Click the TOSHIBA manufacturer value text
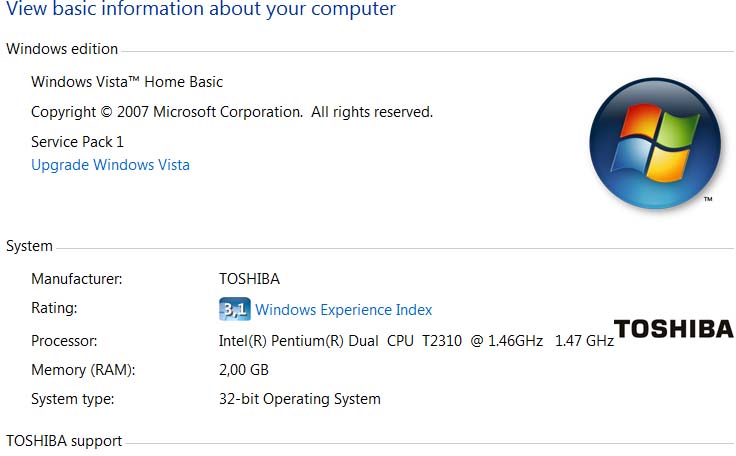The height and width of the screenshot is (456, 736). pyautogui.click(x=249, y=279)
